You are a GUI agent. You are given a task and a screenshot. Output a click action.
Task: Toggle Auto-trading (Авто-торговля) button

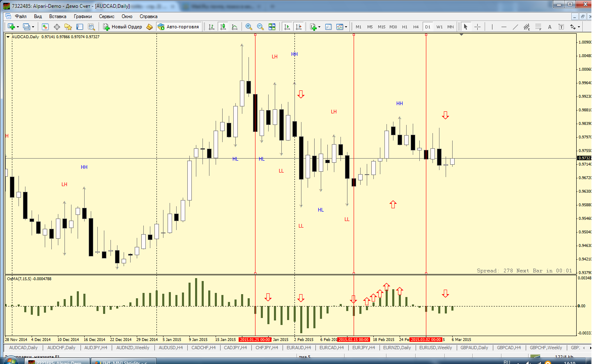click(178, 27)
